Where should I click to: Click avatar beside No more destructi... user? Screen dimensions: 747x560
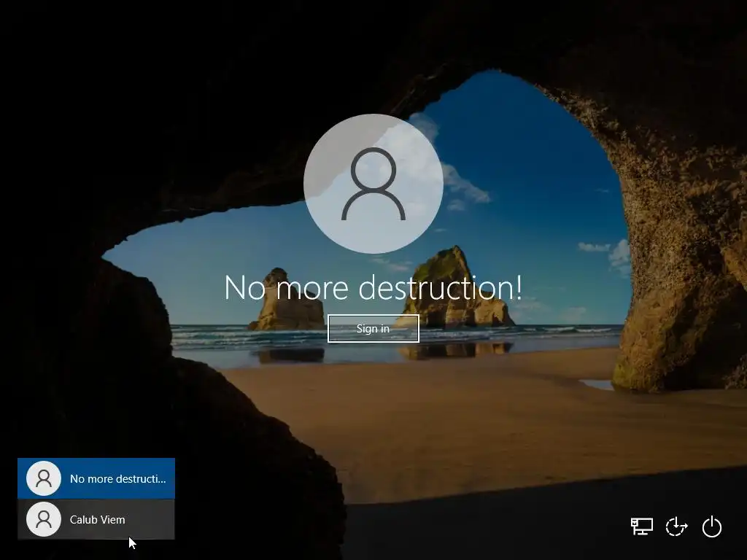pyautogui.click(x=44, y=478)
